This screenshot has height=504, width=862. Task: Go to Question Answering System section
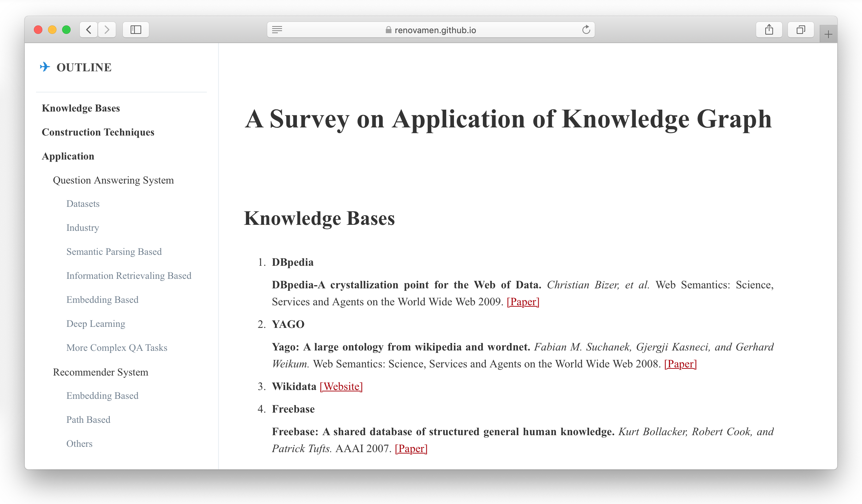[x=113, y=180]
